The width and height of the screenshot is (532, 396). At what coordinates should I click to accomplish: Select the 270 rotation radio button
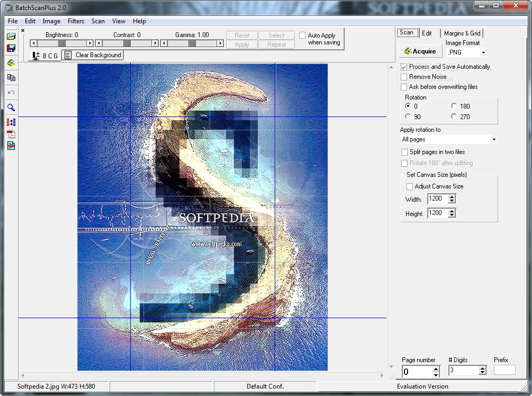click(454, 116)
